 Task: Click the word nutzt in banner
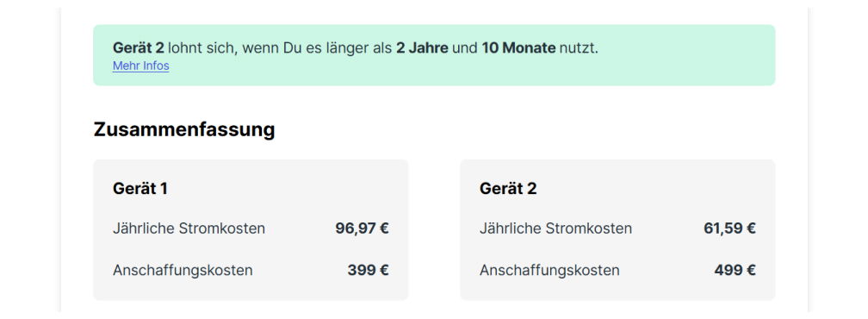577,48
